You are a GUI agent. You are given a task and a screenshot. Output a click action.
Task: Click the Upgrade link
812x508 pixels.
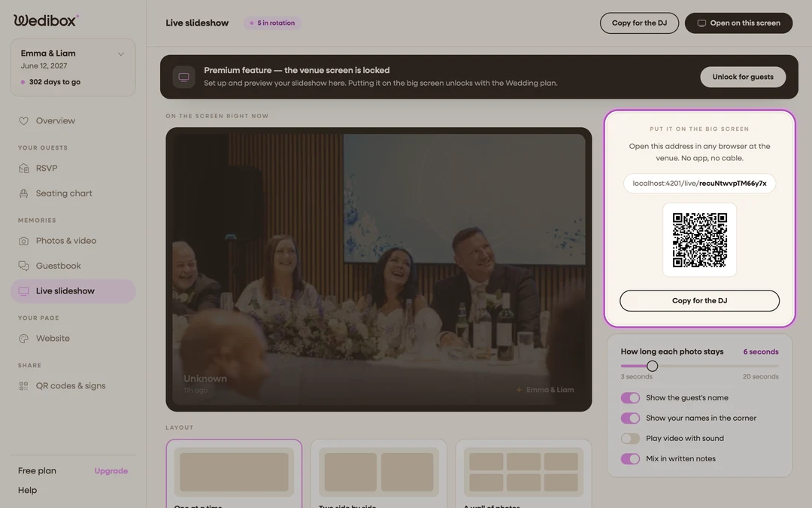tap(111, 470)
